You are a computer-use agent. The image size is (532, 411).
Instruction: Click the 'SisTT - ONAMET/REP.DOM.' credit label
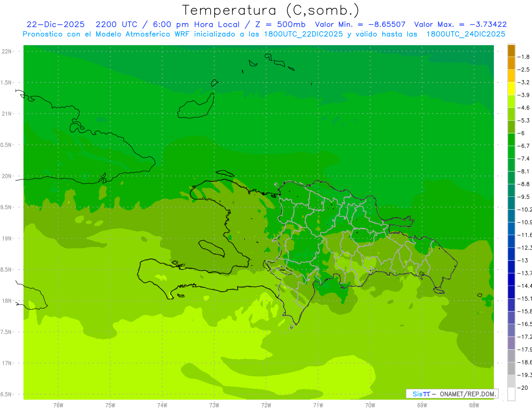[x=452, y=394]
